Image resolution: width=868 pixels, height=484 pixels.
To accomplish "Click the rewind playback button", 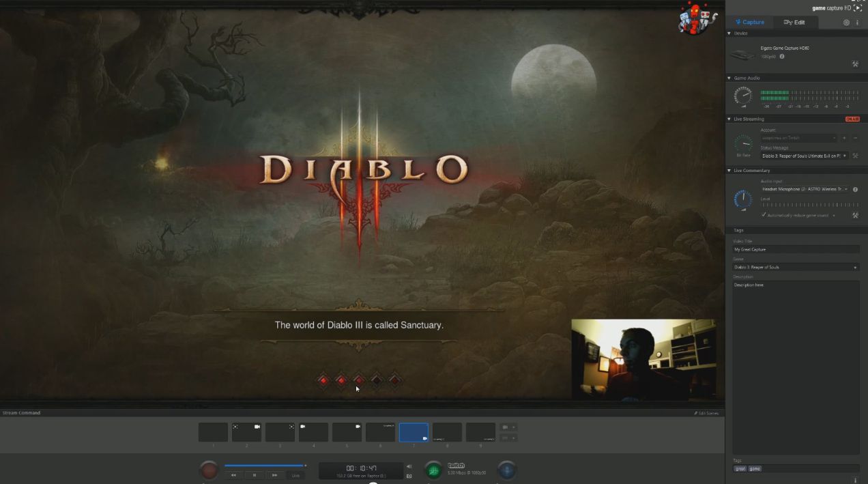I will (233, 475).
